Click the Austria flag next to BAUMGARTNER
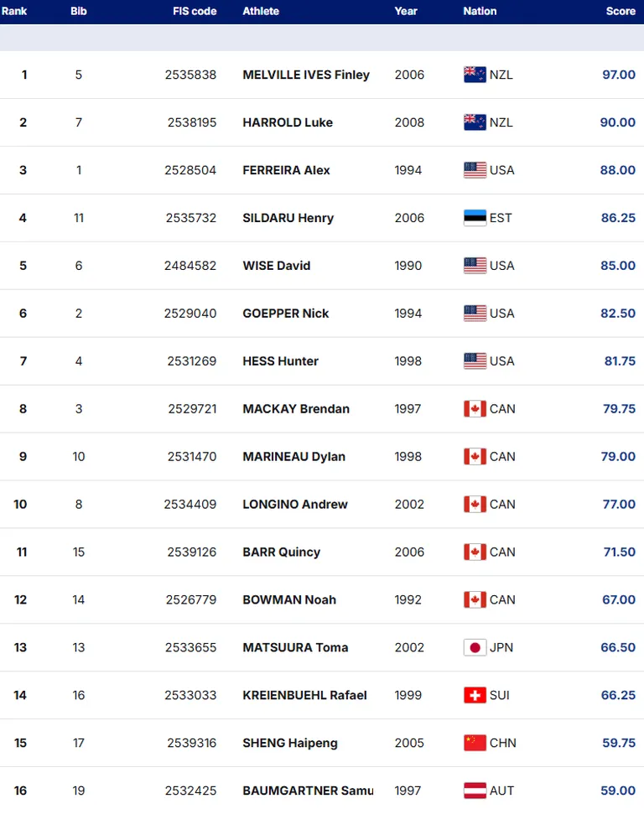The image size is (644, 814). click(x=475, y=791)
